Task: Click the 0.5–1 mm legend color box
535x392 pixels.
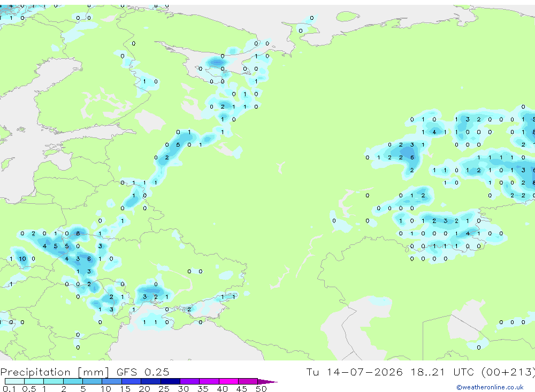Action: (x=34, y=381)
